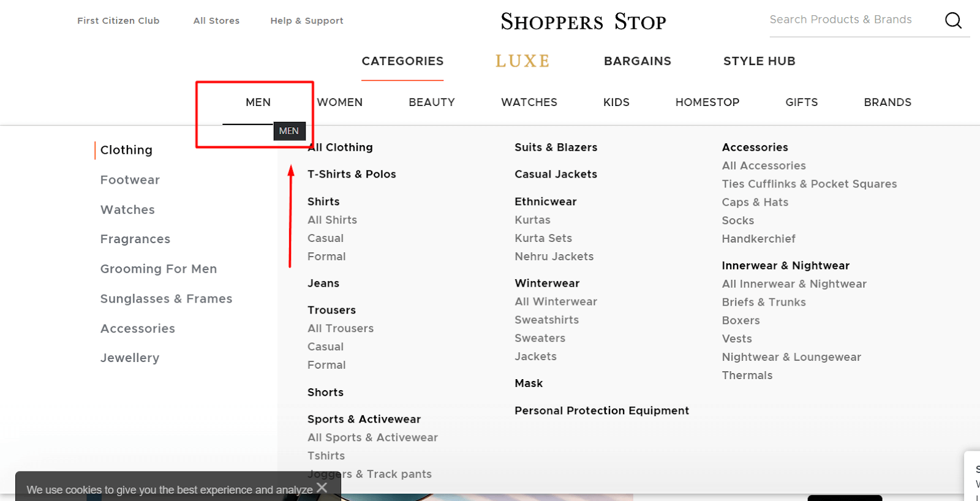980x501 pixels.
Task: Select Sunglasses & Frames sidebar category
Action: pos(166,299)
